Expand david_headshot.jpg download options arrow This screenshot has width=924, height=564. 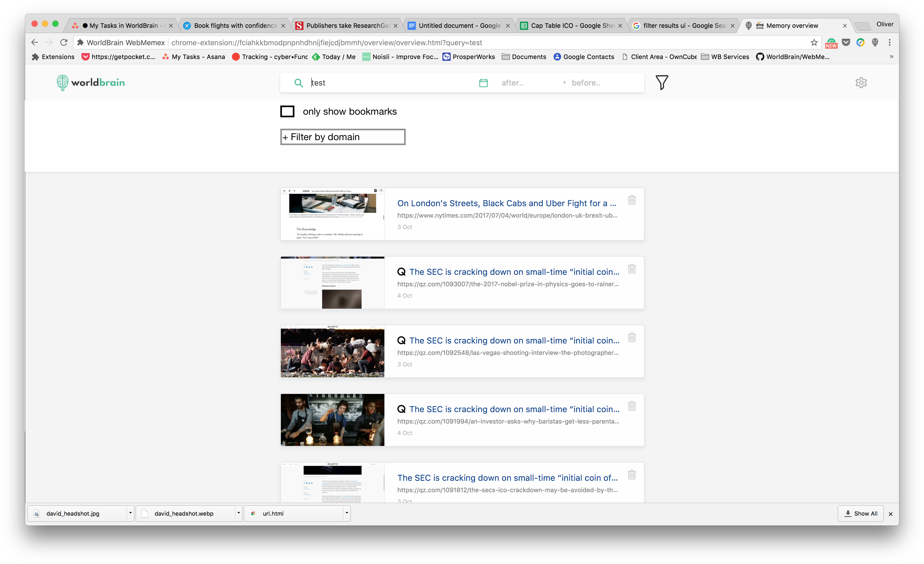pos(130,513)
